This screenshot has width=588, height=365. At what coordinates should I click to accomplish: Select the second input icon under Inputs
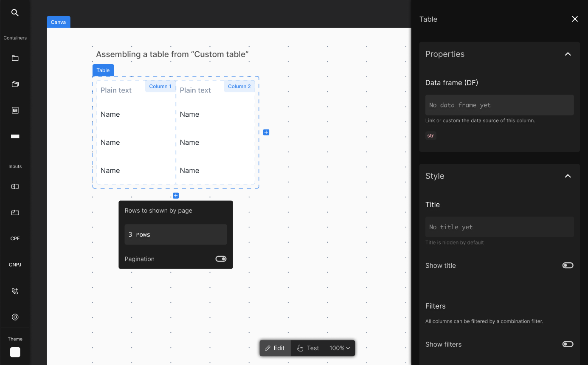click(15, 213)
